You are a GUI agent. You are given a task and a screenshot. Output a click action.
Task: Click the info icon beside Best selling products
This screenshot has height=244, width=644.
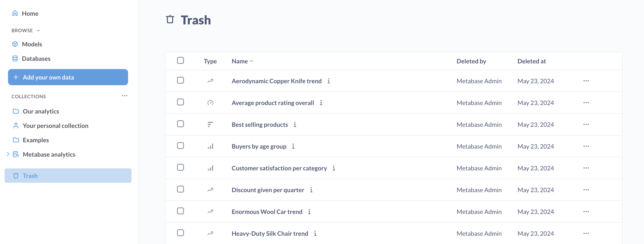(x=295, y=124)
